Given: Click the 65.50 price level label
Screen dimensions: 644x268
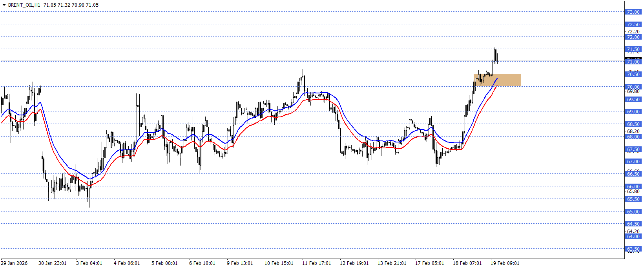Looking at the screenshot, I should point(633,199).
